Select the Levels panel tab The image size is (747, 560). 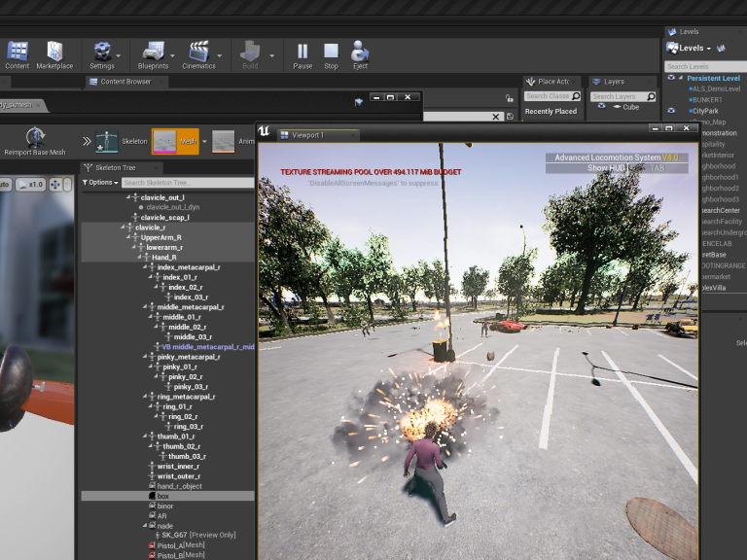[689, 31]
